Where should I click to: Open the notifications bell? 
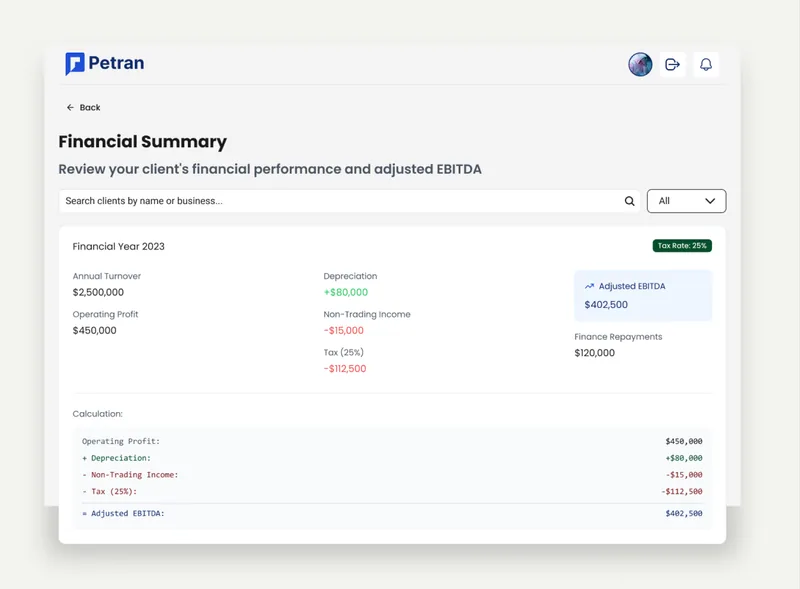pyautogui.click(x=706, y=64)
